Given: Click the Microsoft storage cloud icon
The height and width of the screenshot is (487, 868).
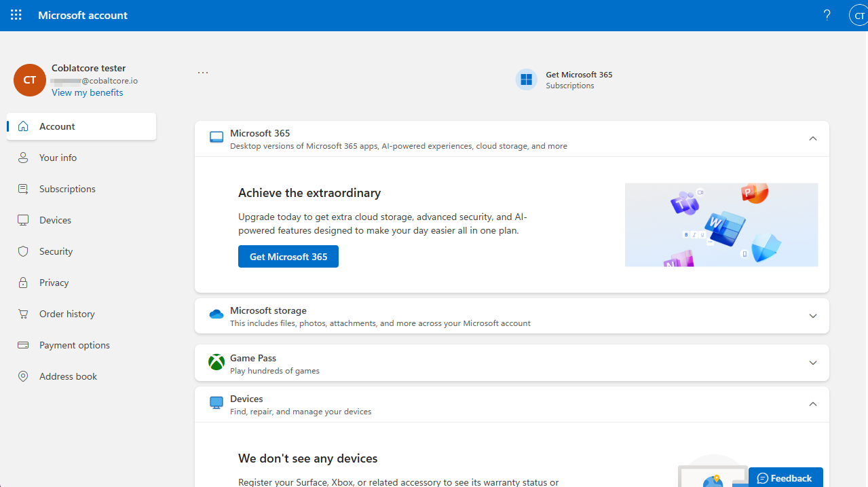Looking at the screenshot, I should click(216, 314).
